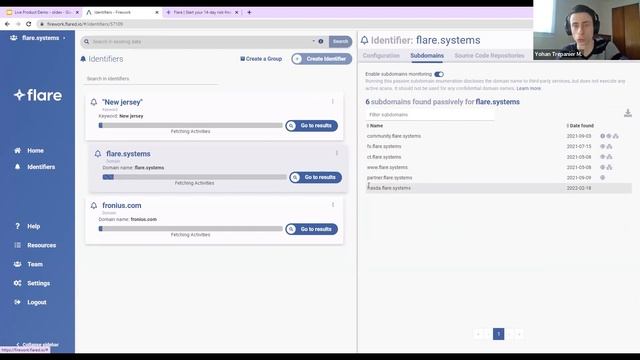This screenshot has height=360, width=640.
Task: Click the globe icon in the partner.flare.systems row
Action: tap(602, 178)
